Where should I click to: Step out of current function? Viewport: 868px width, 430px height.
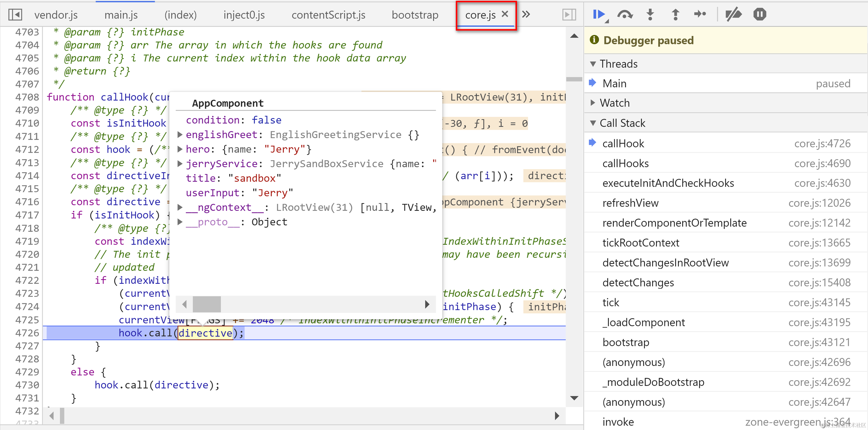tap(675, 14)
